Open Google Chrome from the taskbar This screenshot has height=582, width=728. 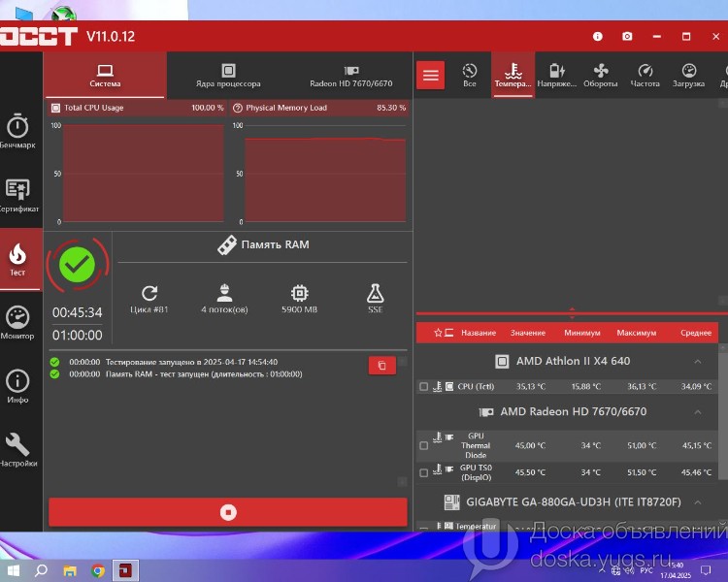coord(97,570)
